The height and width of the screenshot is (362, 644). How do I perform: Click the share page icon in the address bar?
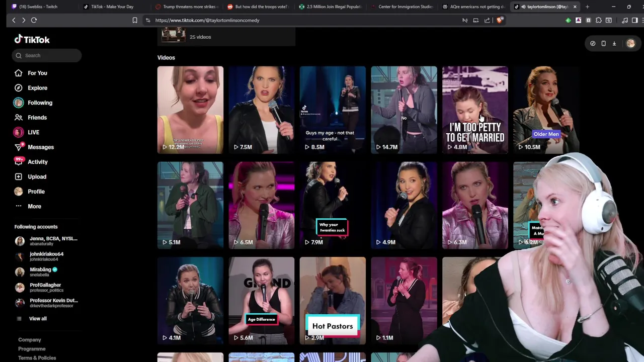pyautogui.click(x=487, y=20)
